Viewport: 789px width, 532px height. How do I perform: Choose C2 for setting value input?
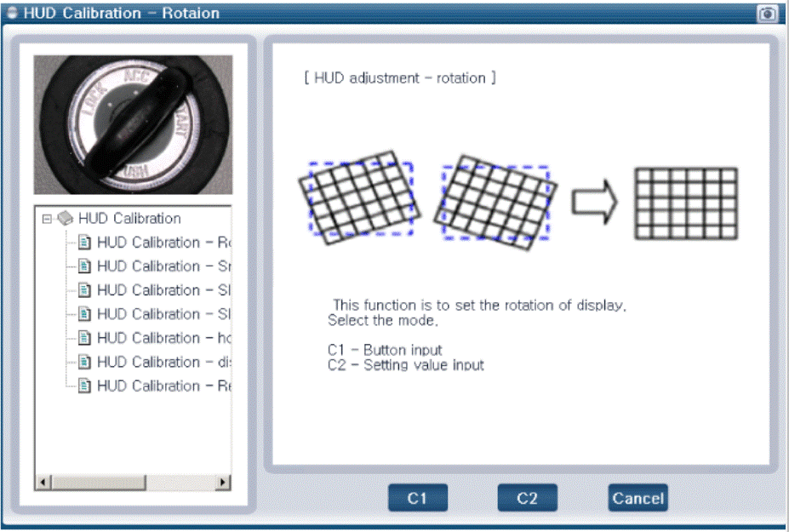(528, 498)
